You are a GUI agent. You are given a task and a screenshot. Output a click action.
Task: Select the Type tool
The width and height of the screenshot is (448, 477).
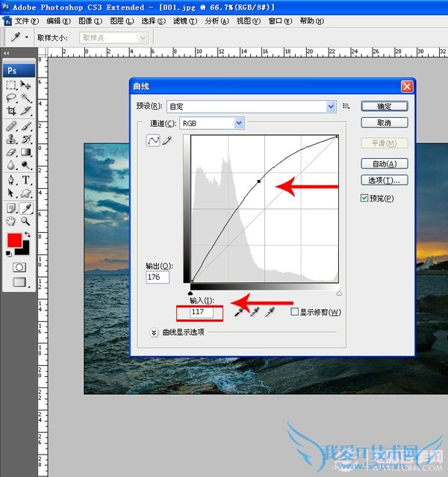(x=25, y=180)
